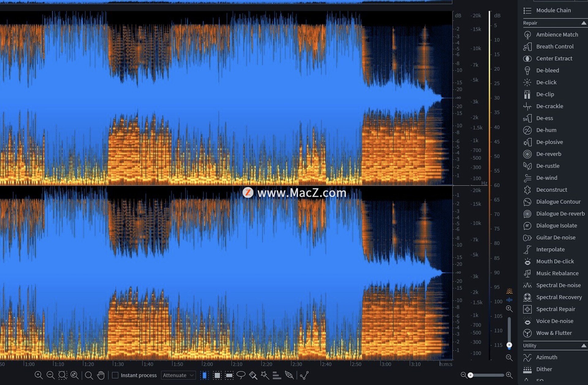Screen dimensions: 588x385
Task: Collapse the Repair modules section
Action: 584,23
